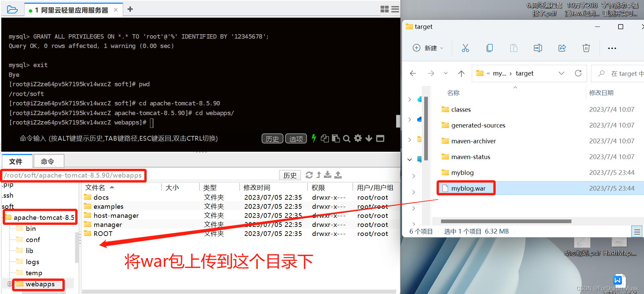The image size is (644, 294).
Task: Switch to the 文件 tab
Action: (16, 161)
